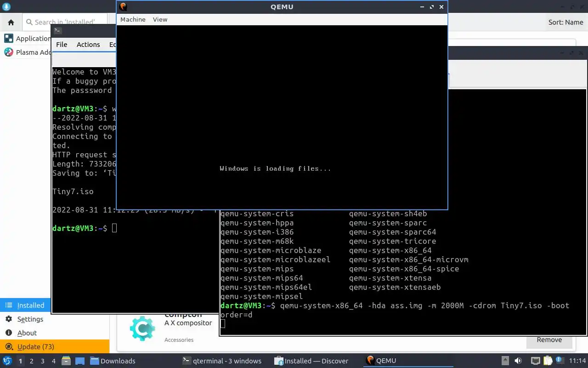Click 'qemu-system-i386' in terminal output

pyautogui.click(x=257, y=232)
